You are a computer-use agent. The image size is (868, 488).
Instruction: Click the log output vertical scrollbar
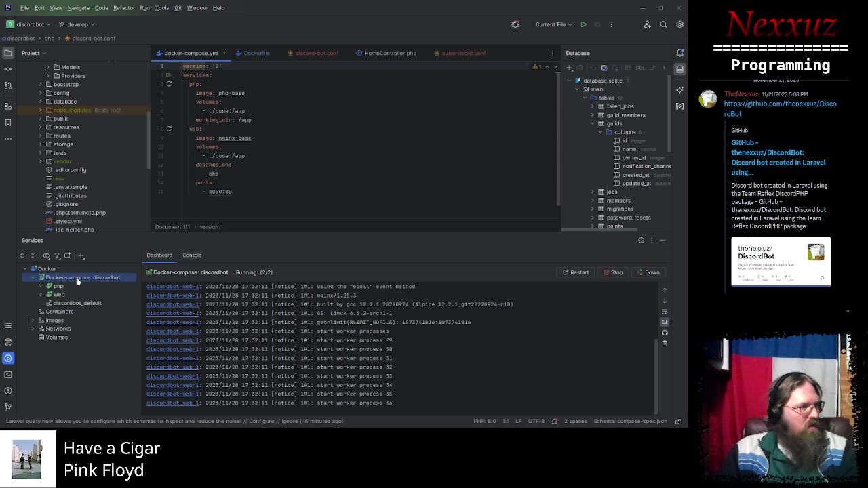656,375
